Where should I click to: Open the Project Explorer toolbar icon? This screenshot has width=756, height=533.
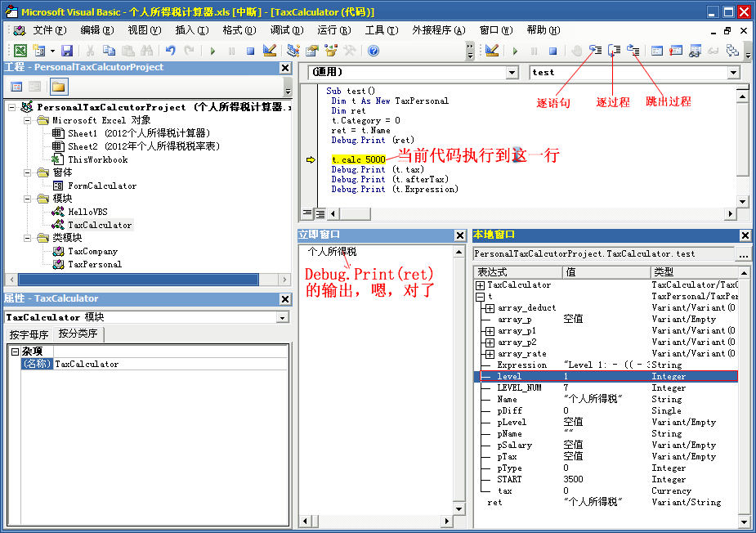coord(293,51)
